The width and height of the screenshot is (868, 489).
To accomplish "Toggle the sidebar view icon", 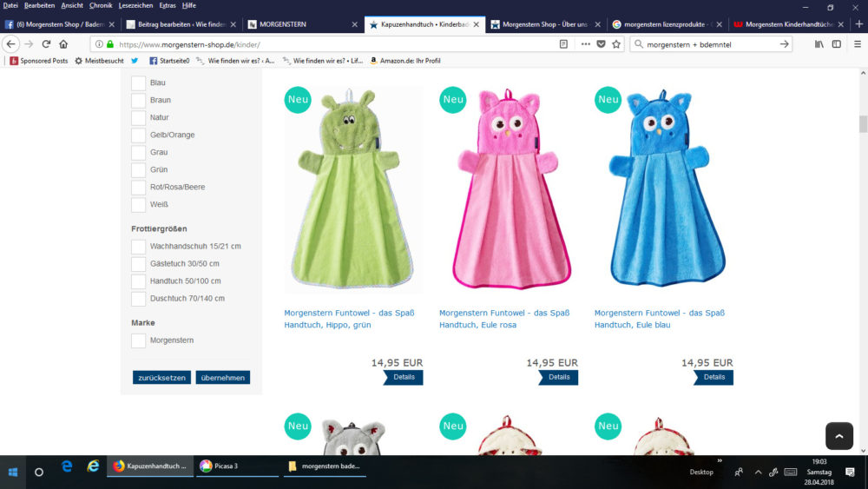I will click(837, 44).
